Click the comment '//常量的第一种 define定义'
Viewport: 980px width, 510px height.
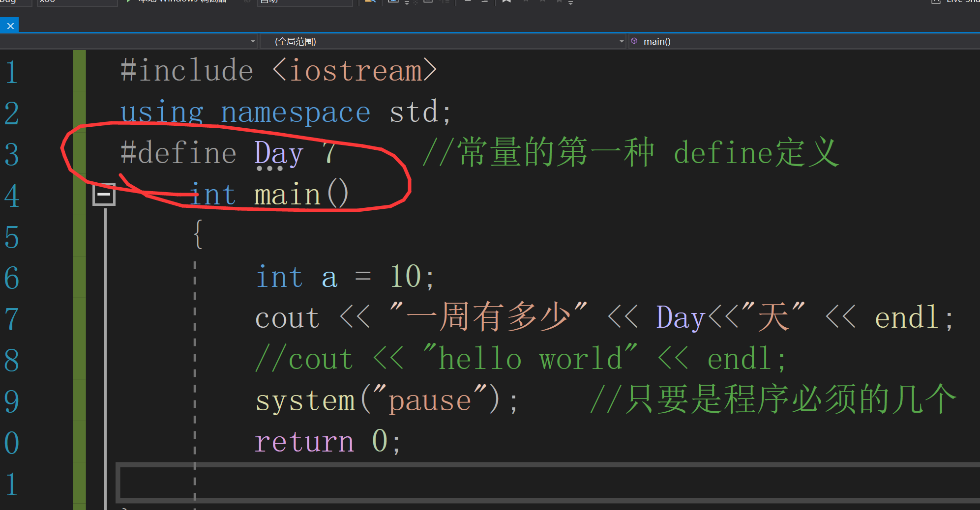(630, 152)
